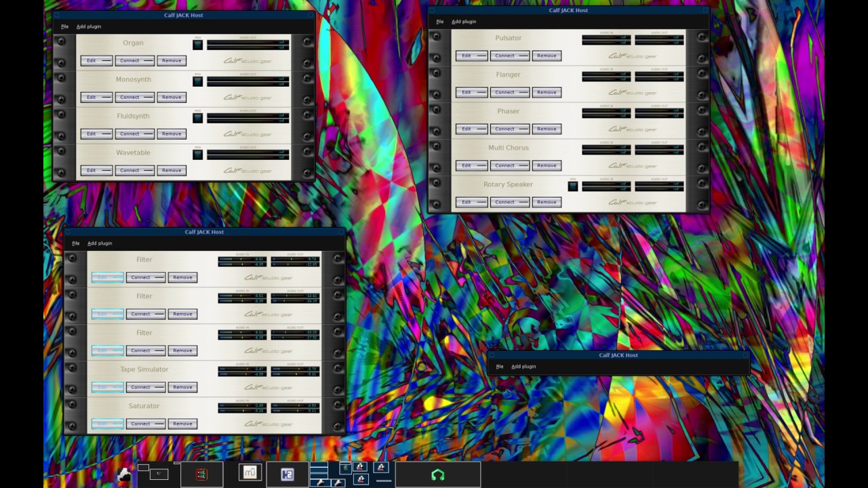Viewport: 868px width, 488px height.
Task: Click Connect for the Fluidsynth plugin
Action: pos(134,134)
